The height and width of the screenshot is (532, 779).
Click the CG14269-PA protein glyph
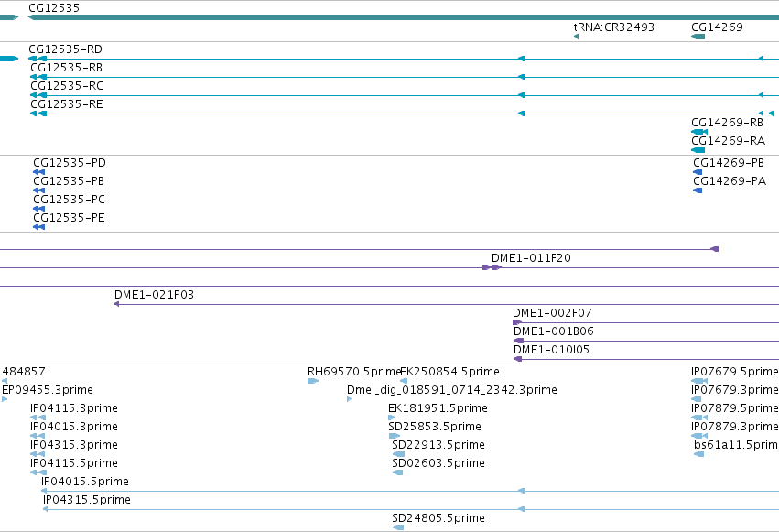click(x=698, y=190)
